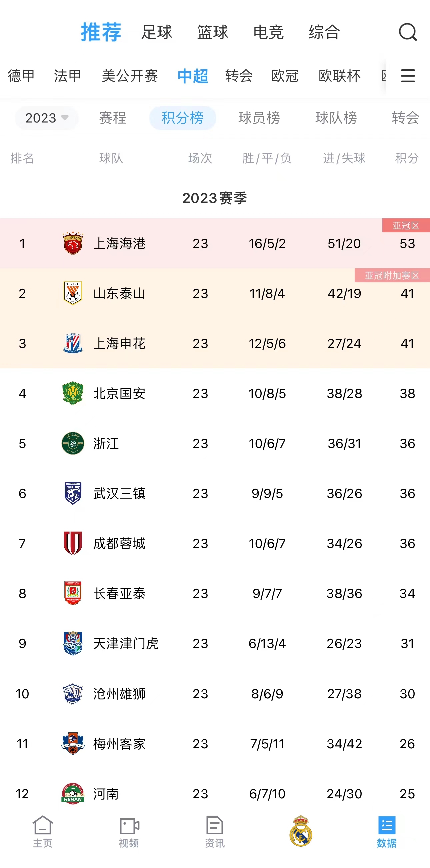Select the 德甲 league tab
The width and height of the screenshot is (430, 868).
click(x=21, y=76)
